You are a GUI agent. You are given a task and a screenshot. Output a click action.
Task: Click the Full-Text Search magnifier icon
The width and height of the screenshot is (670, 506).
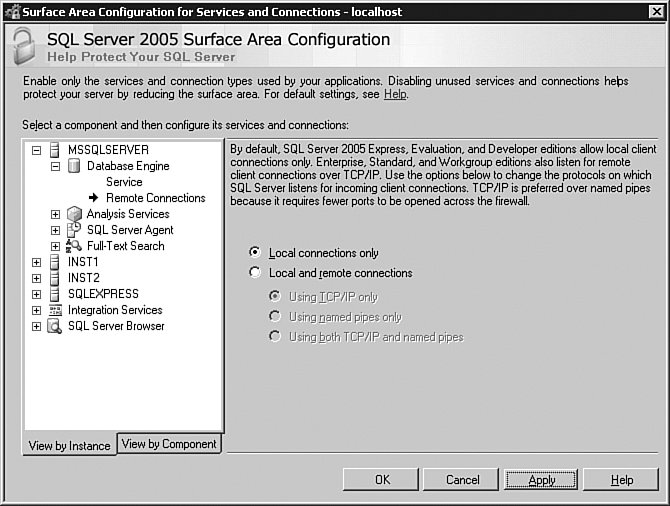(73, 246)
